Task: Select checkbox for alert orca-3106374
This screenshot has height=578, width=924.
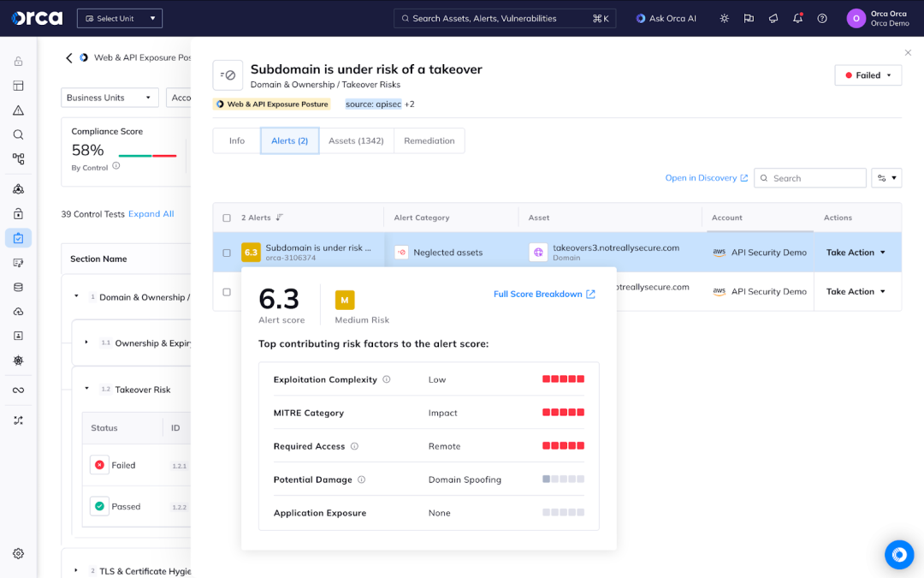Action: pyautogui.click(x=227, y=253)
